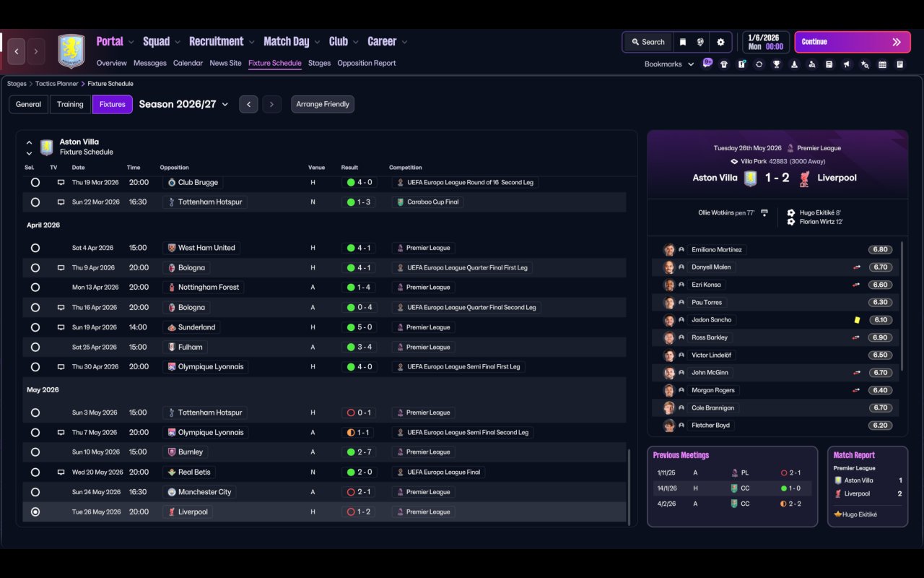Expand the Portal menu chevron
Screen dimensions: 924x578
131,42
